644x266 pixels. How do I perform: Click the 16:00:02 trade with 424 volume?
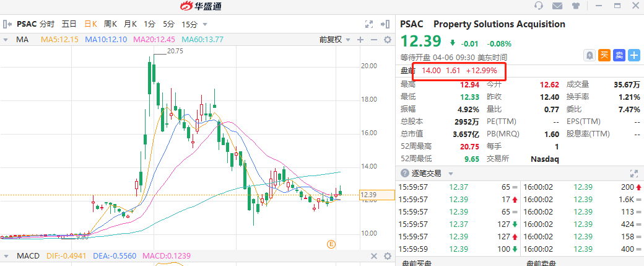(581, 224)
